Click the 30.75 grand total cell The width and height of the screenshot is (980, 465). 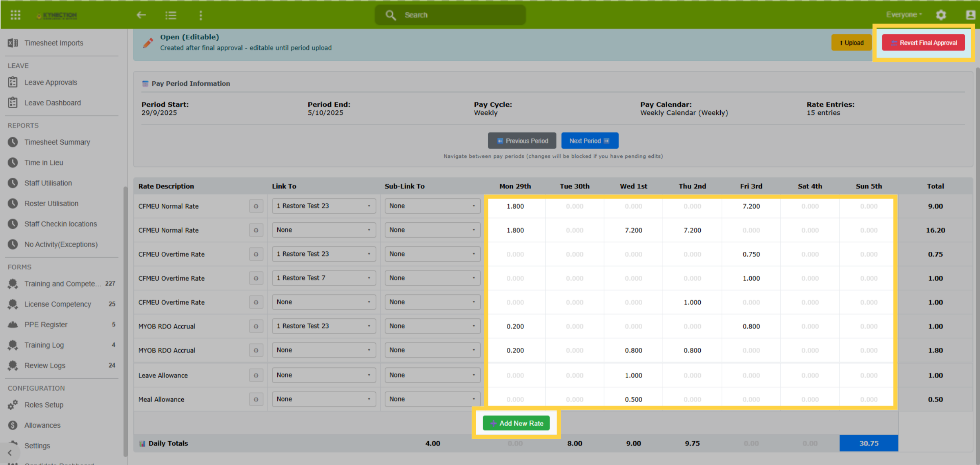(869, 443)
